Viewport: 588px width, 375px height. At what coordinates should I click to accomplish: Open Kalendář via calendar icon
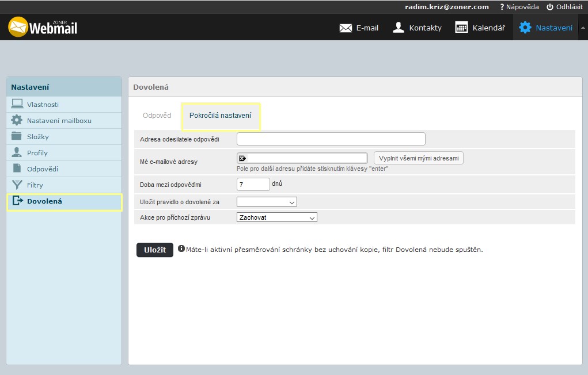[461, 28]
